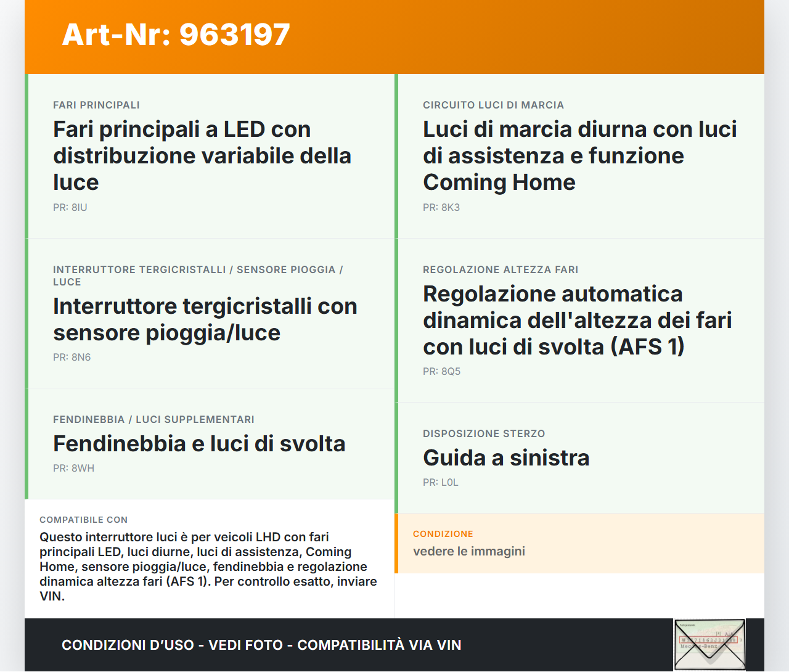Click the CONDIZIONI D'USO footer text
Viewport: 789px width, 672px height.
[x=261, y=645]
